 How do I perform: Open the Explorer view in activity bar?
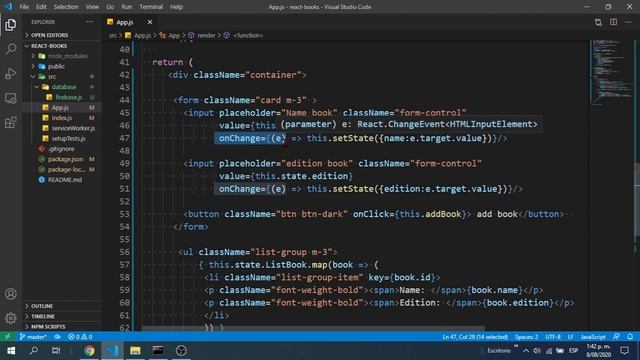pos(11,25)
